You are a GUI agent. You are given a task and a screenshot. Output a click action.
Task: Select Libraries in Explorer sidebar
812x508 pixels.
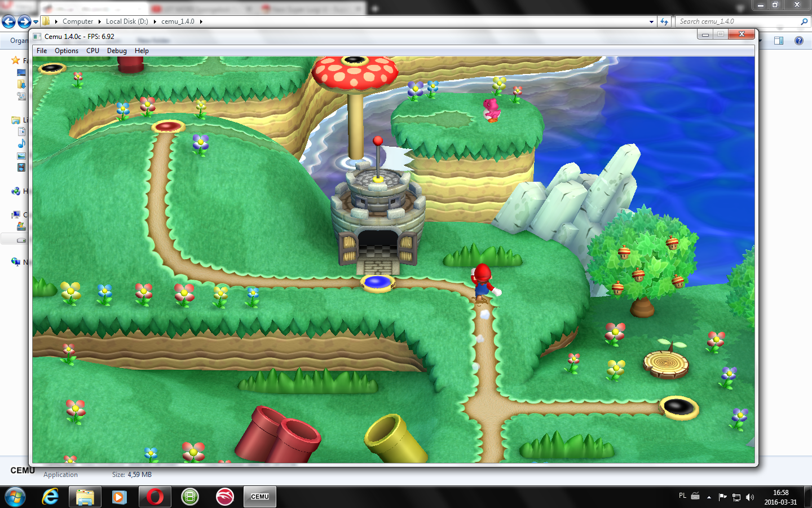[x=16, y=120]
